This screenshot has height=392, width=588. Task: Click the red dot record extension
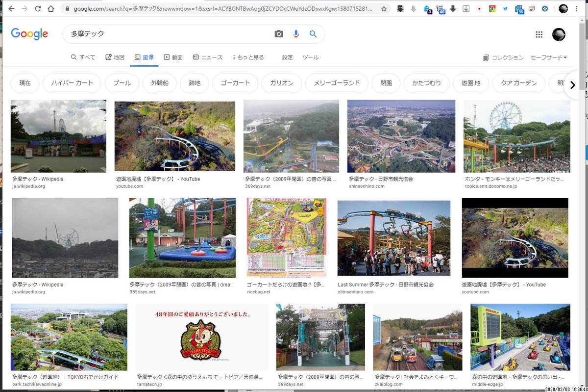coord(479,9)
